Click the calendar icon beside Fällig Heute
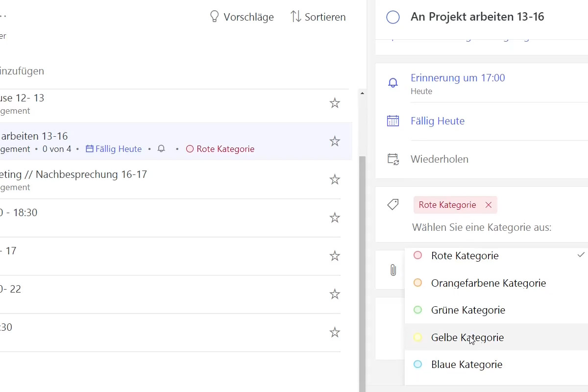 tap(393, 121)
